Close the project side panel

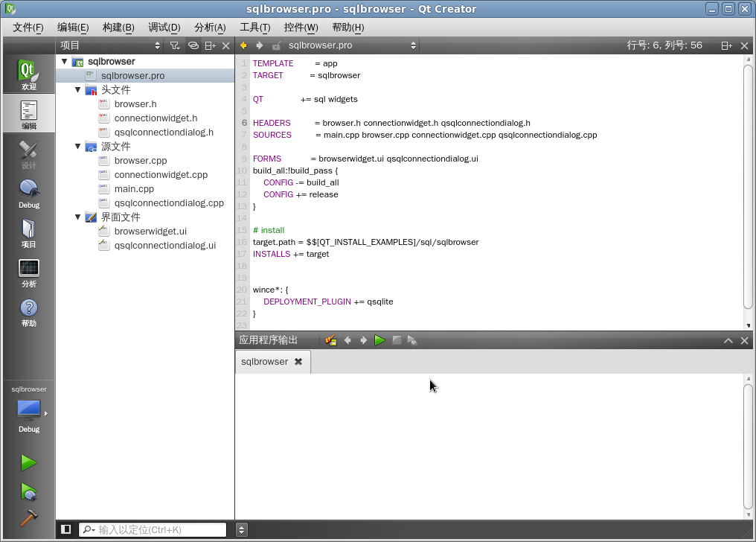click(x=225, y=46)
